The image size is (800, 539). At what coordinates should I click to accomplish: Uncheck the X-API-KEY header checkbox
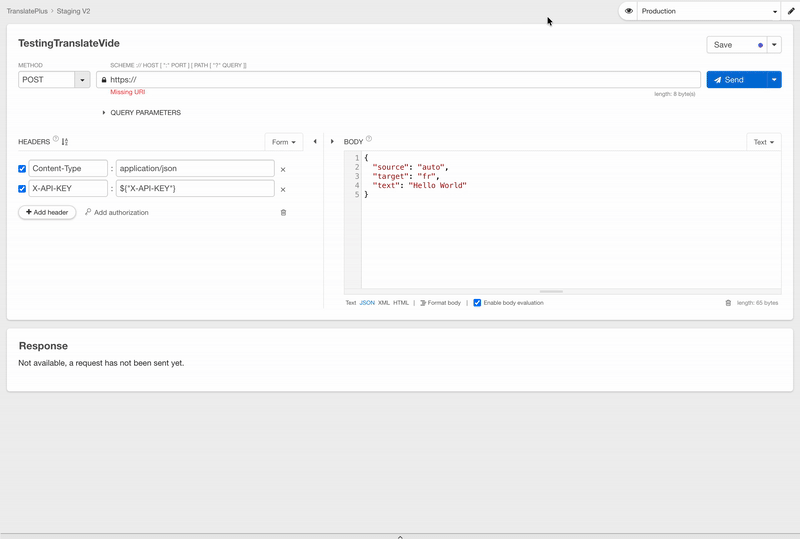click(22, 188)
